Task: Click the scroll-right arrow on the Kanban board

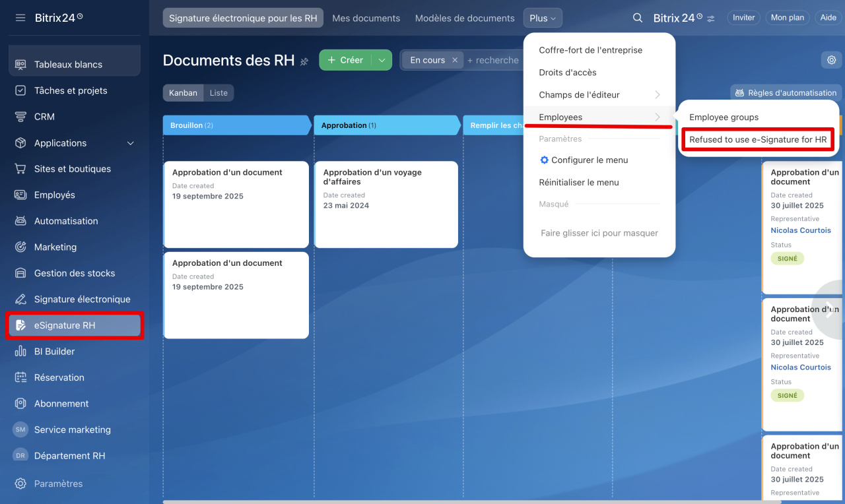Action: click(x=829, y=310)
